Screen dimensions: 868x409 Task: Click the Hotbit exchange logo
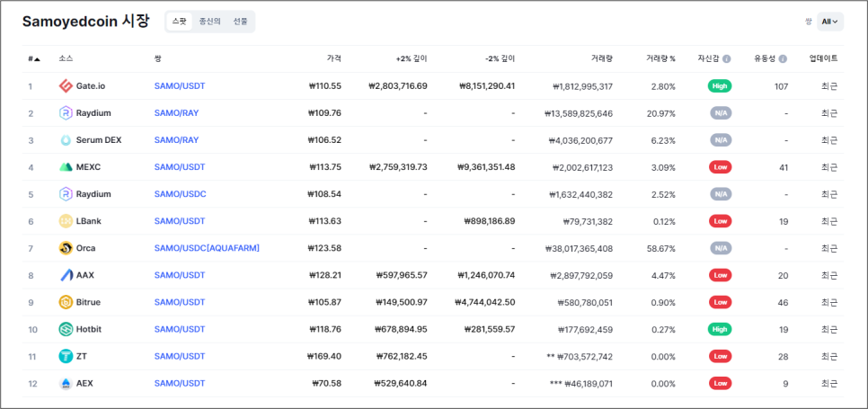point(66,329)
